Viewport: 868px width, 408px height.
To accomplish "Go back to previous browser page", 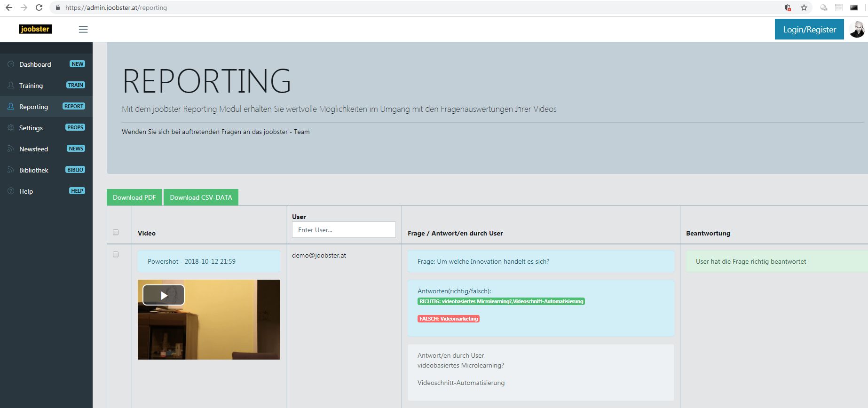I will click(x=9, y=8).
